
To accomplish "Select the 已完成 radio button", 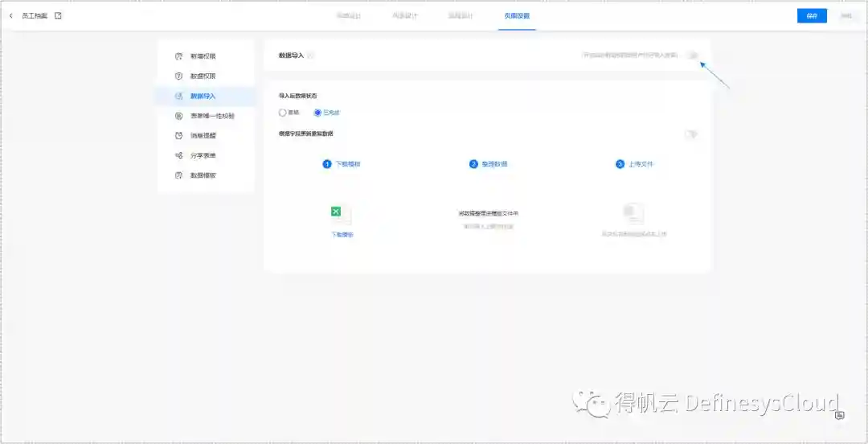I will tap(317, 113).
